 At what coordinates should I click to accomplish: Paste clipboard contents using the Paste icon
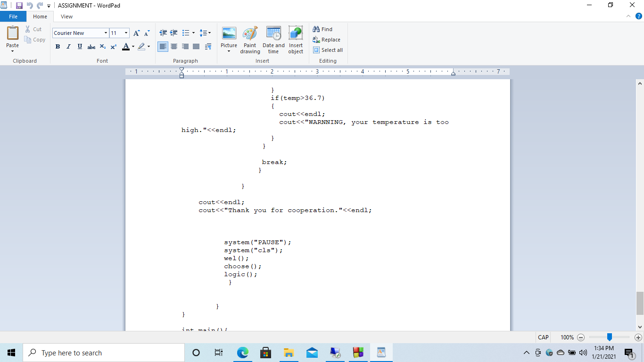point(13,33)
